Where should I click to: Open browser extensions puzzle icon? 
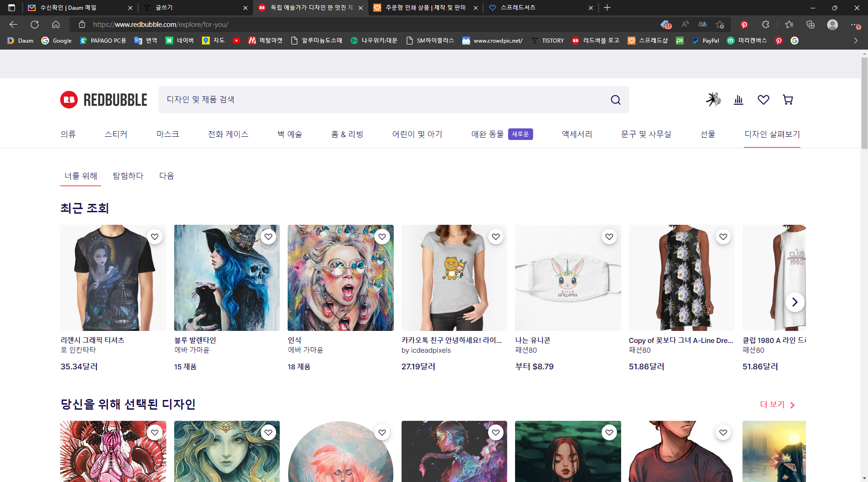(x=766, y=25)
